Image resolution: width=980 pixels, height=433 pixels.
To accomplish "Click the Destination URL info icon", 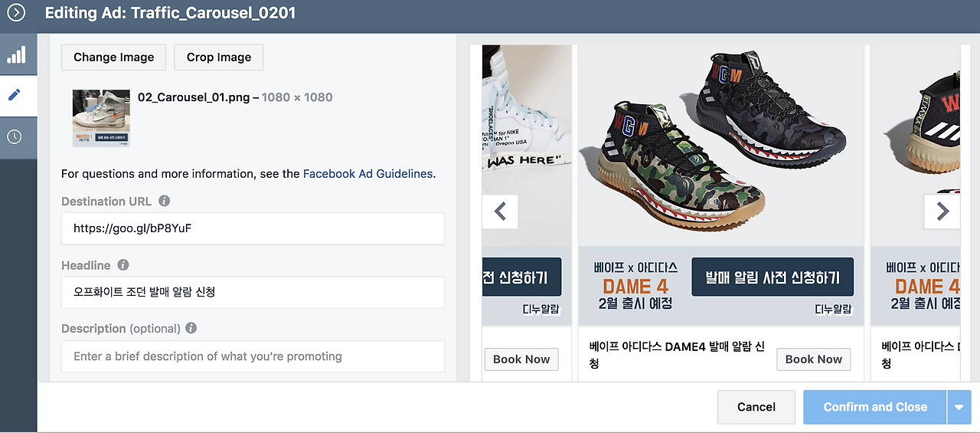I will point(164,201).
